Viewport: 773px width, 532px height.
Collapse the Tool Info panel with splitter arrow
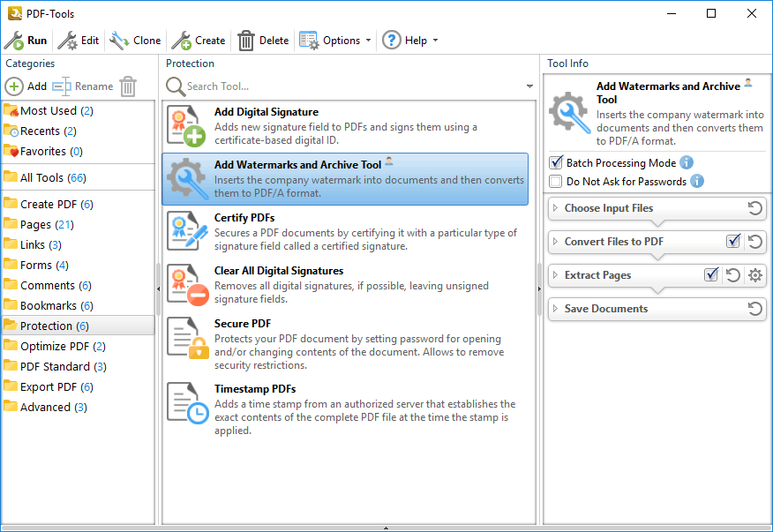539,288
